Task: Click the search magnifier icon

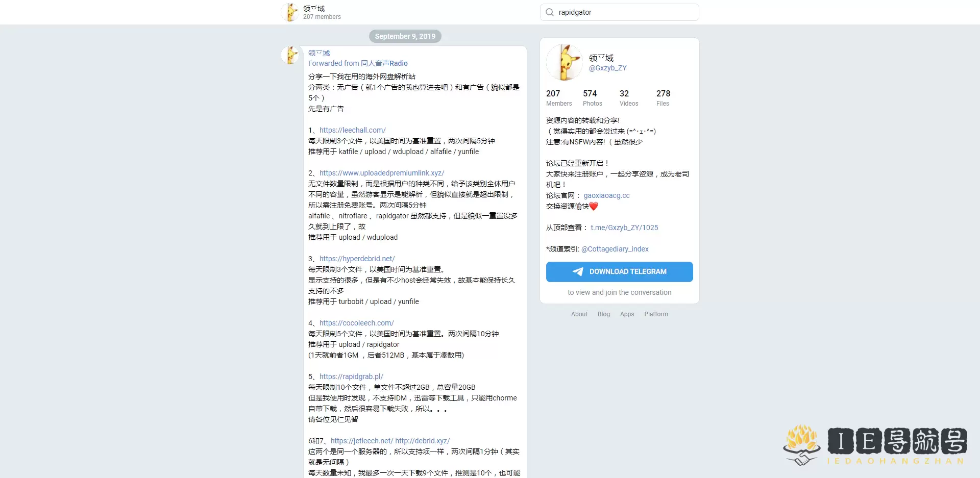Action: [549, 12]
